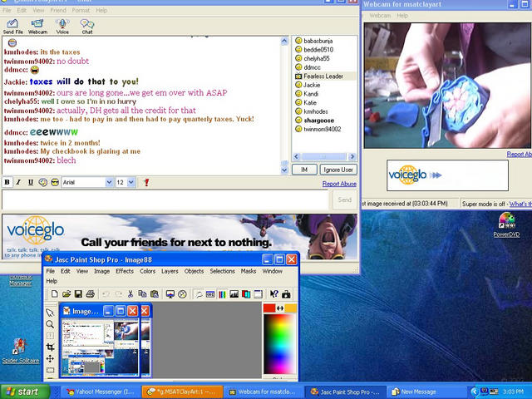Viewport: 532px width, 399px height.
Task: Click the red foreground color swatch
Action: click(269, 308)
